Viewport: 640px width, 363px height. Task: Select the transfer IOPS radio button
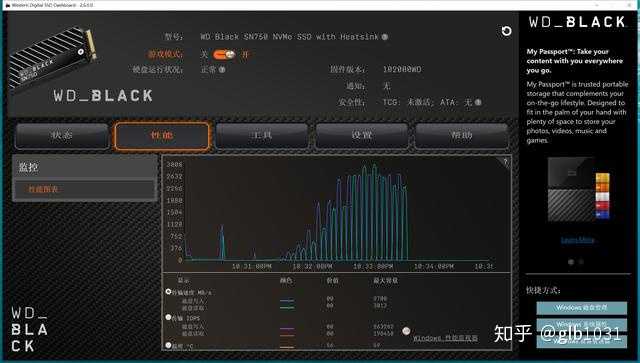[168, 317]
